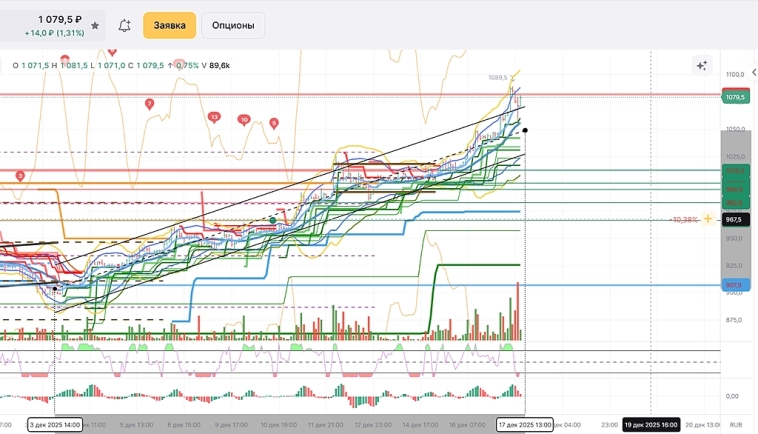Click the RUB currency label on axis
Image resolution: width=758 pixels, height=434 pixels.
[x=735, y=425]
